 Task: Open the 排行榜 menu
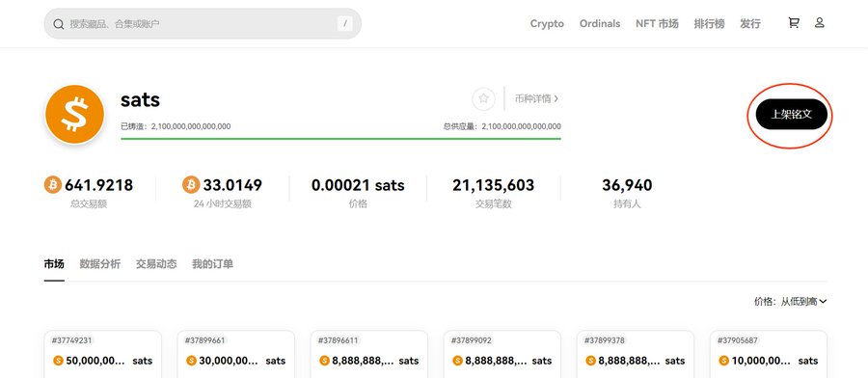[x=709, y=24]
